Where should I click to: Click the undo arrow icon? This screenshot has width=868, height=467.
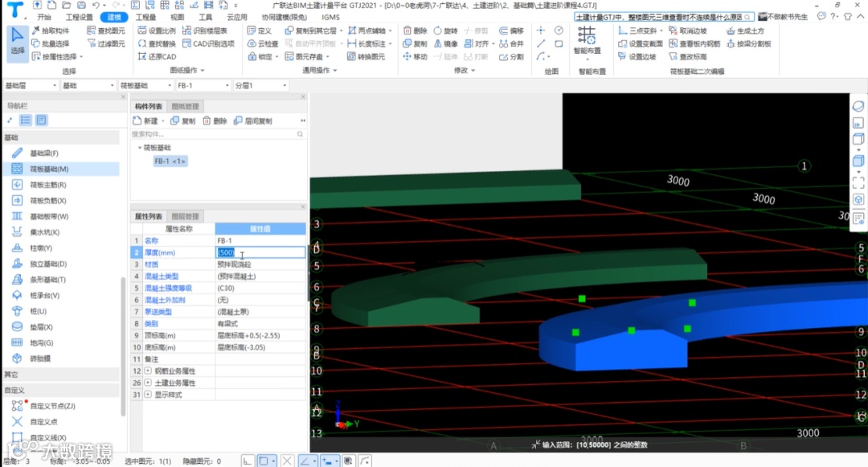coord(96,5)
